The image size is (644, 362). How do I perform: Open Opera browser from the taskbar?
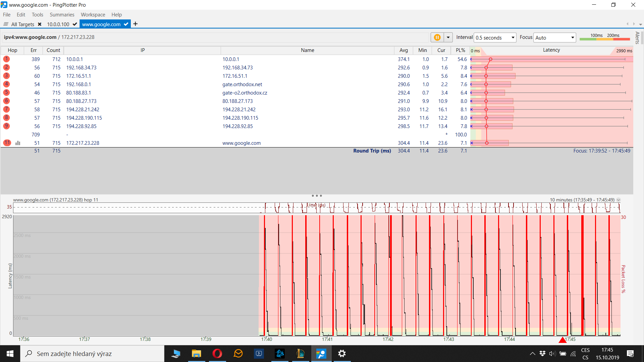click(x=217, y=354)
